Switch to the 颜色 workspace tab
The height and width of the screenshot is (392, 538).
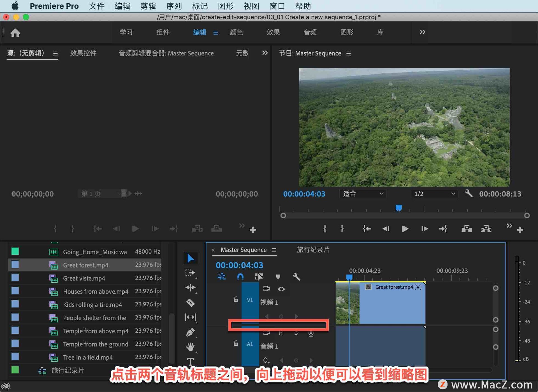point(236,32)
